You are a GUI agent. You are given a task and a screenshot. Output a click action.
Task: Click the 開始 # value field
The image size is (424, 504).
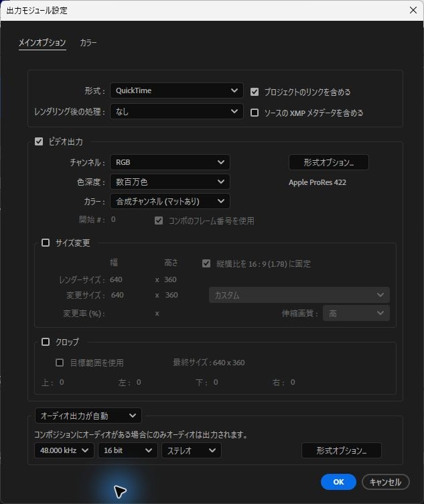pyautogui.click(x=113, y=219)
